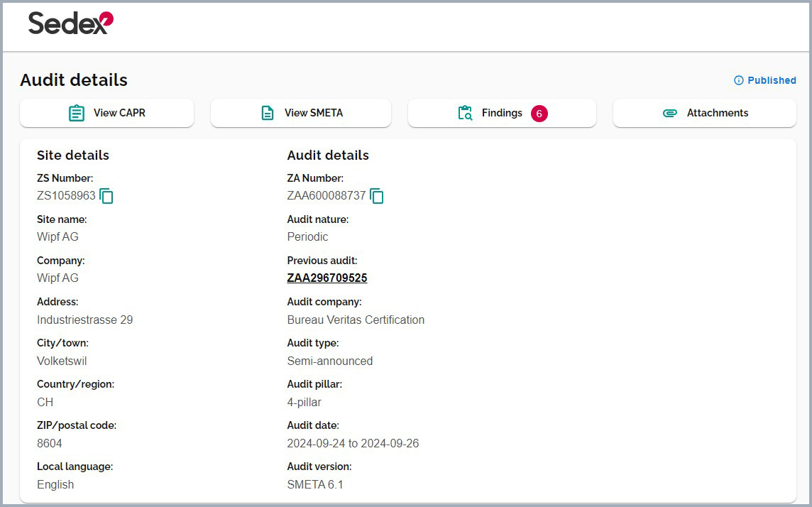Click the CH country value
The image size is (812, 507).
pos(45,403)
